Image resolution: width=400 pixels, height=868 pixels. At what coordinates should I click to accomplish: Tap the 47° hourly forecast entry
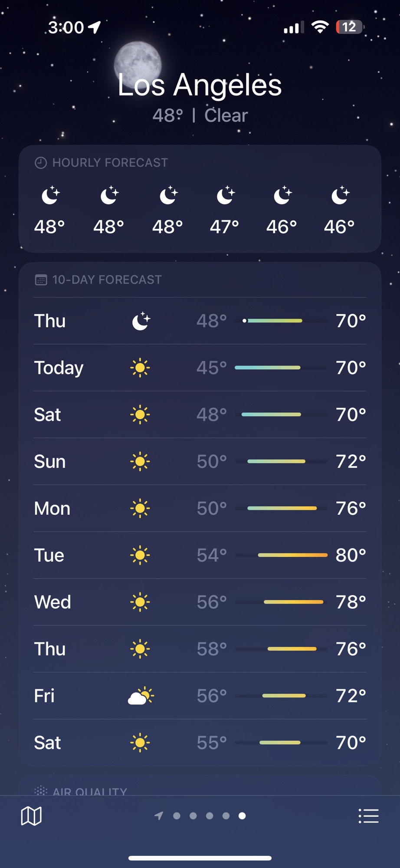click(225, 211)
